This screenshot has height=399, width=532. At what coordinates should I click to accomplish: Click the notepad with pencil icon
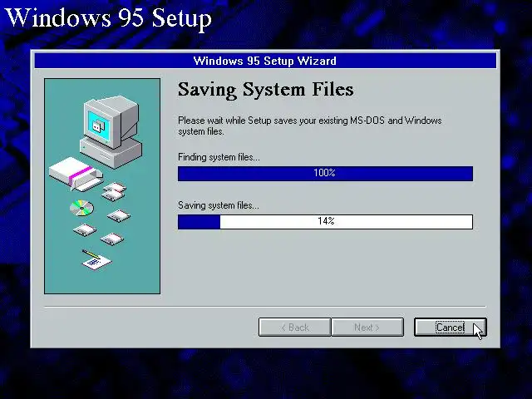(96, 260)
